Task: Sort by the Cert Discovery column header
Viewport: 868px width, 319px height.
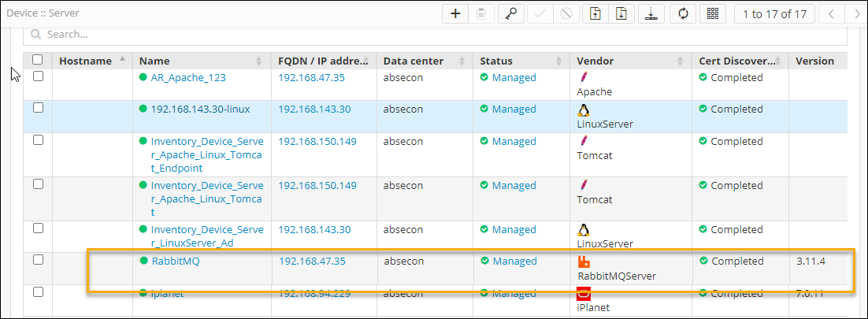Action: 740,61
